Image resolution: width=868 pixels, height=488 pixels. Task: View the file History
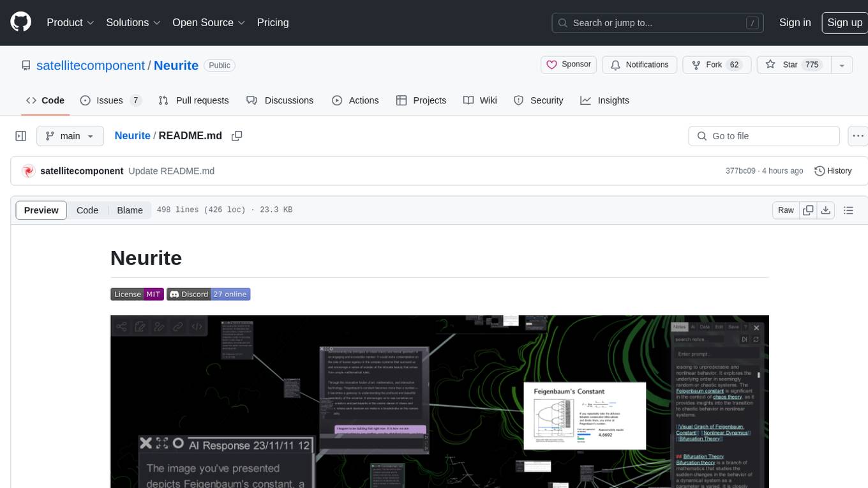pyautogui.click(x=833, y=171)
